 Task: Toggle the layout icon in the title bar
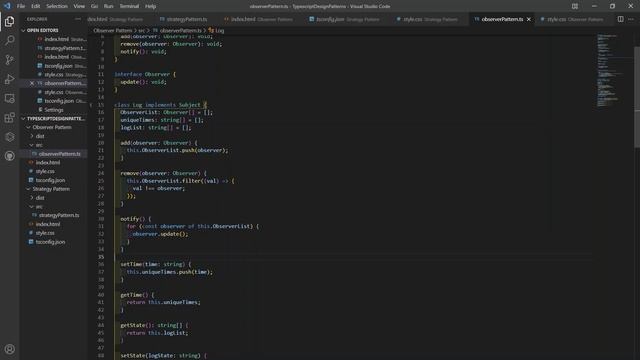[575, 6]
